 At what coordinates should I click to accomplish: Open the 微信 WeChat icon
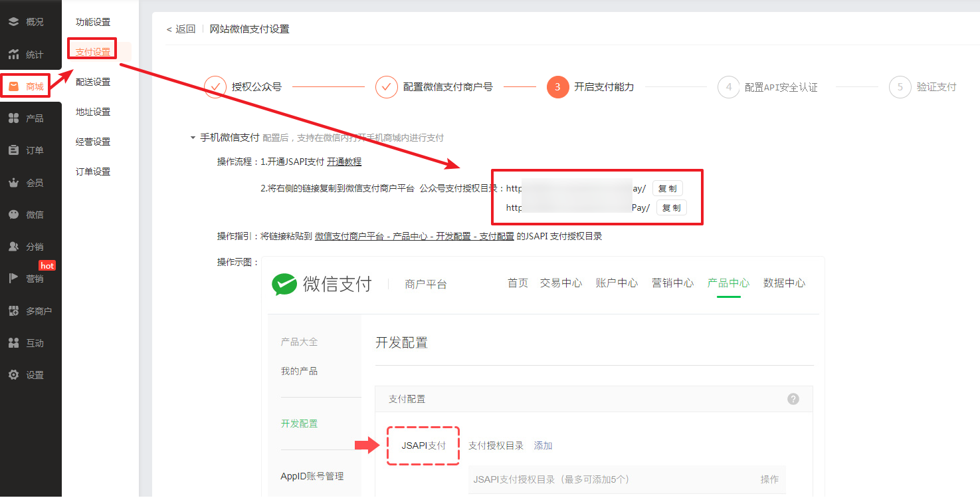13,214
